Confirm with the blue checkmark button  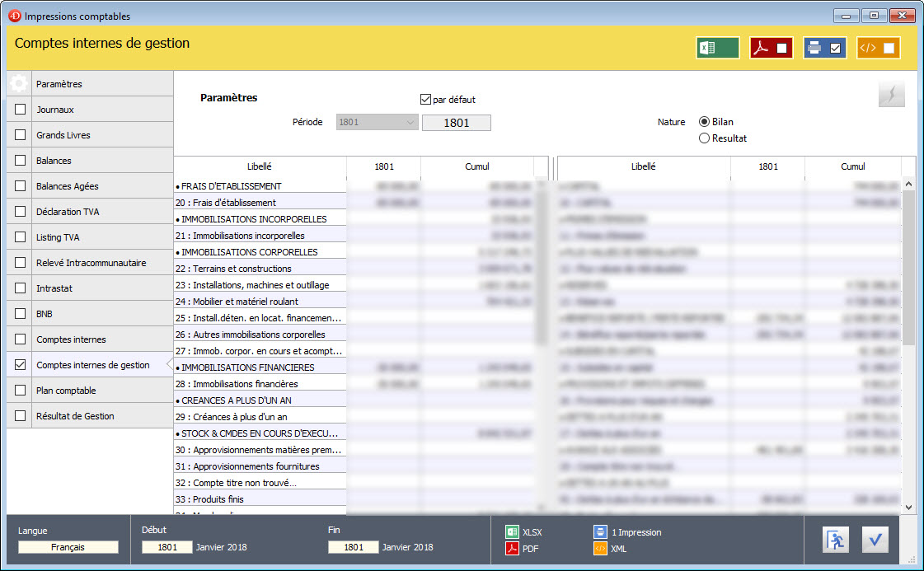pyautogui.click(x=875, y=540)
